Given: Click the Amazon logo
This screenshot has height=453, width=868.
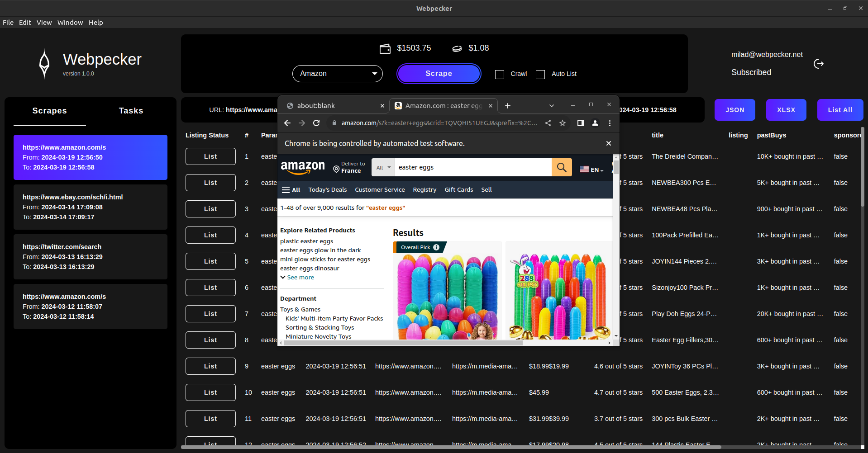Looking at the screenshot, I should [303, 168].
